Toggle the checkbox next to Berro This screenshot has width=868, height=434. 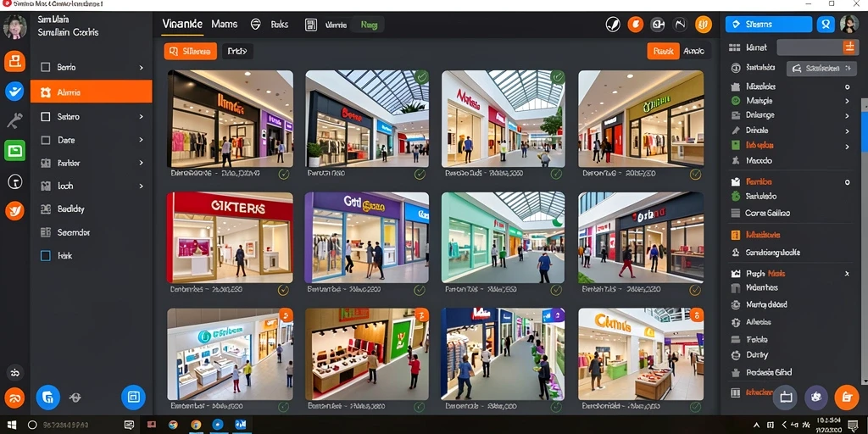(46, 68)
